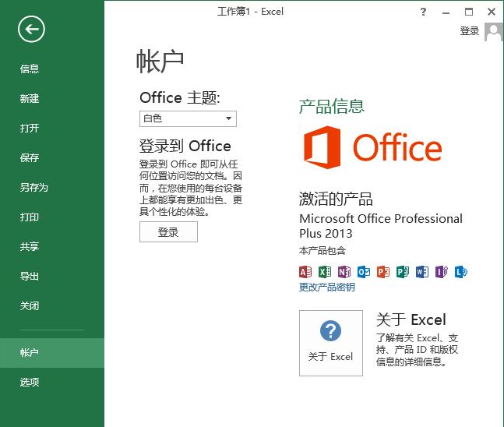Select 新建 in the sidebar
The height and width of the screenshot is (427, 504).
[x=30, y=98]
